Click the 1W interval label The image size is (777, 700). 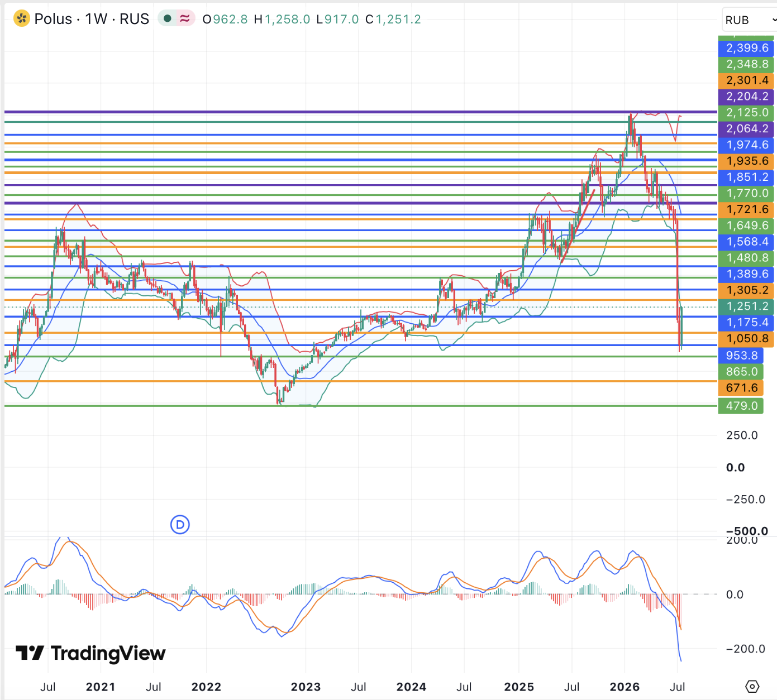[x=96, y=19]
